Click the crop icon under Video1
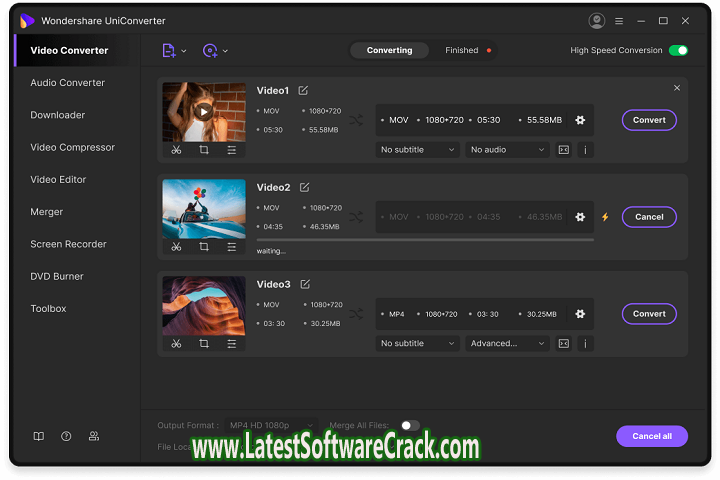 coord(204,150)
